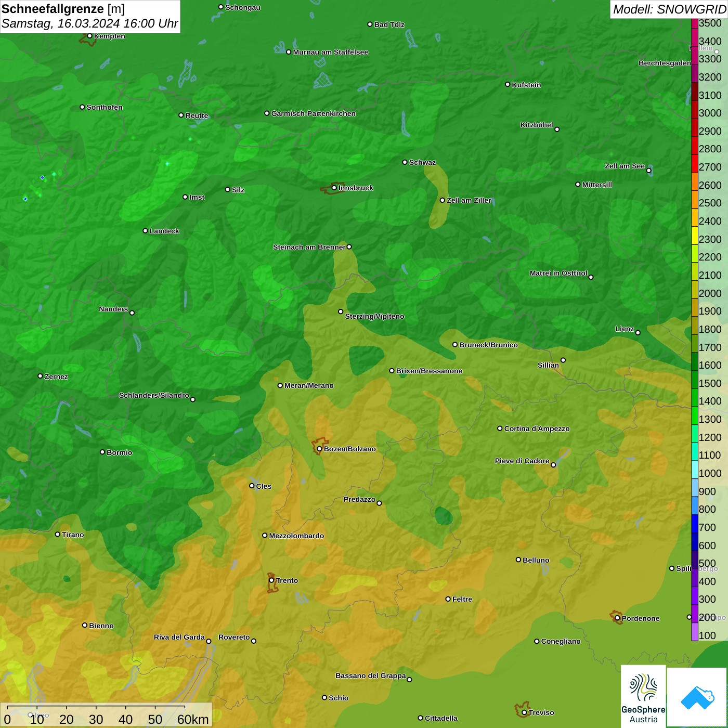Image resolution: width=728 pixels, height=728 pixels.
Task: Click the Sonthofen location dot
Action: tap(82, 107)
